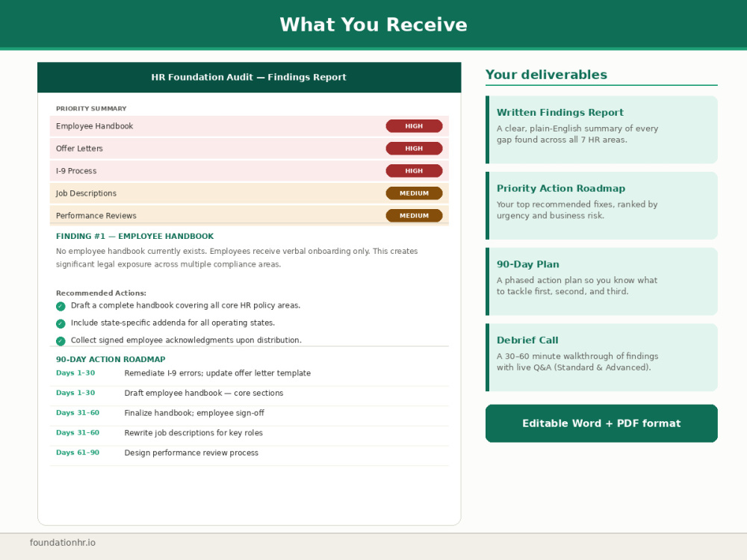Select the 'Offer Letters' priority row text
Screen dimensions: 747x560
79,149
